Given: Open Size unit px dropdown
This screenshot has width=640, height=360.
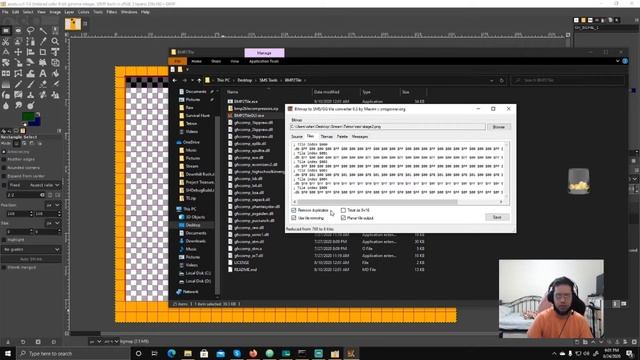Looking at the screenshot, I should point(53,223).
